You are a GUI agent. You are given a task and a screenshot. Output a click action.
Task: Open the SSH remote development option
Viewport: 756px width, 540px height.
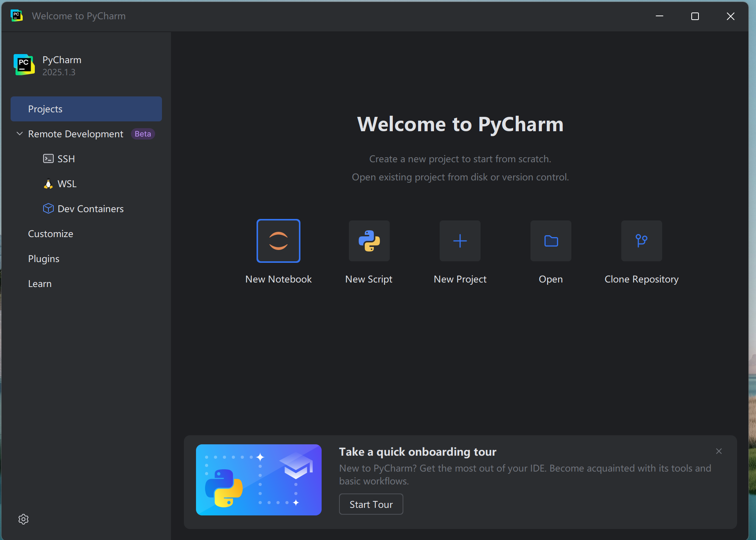pyautogui.click(x=66, y=158)
